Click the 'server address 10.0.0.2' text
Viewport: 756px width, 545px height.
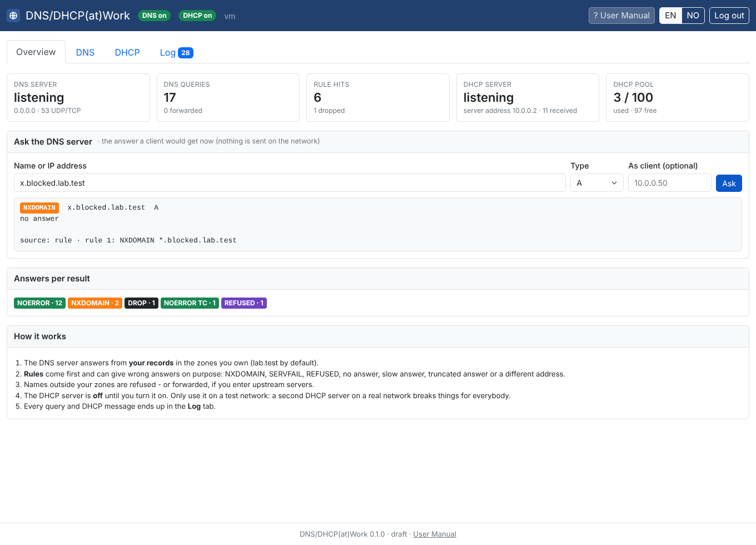(500, 111)
